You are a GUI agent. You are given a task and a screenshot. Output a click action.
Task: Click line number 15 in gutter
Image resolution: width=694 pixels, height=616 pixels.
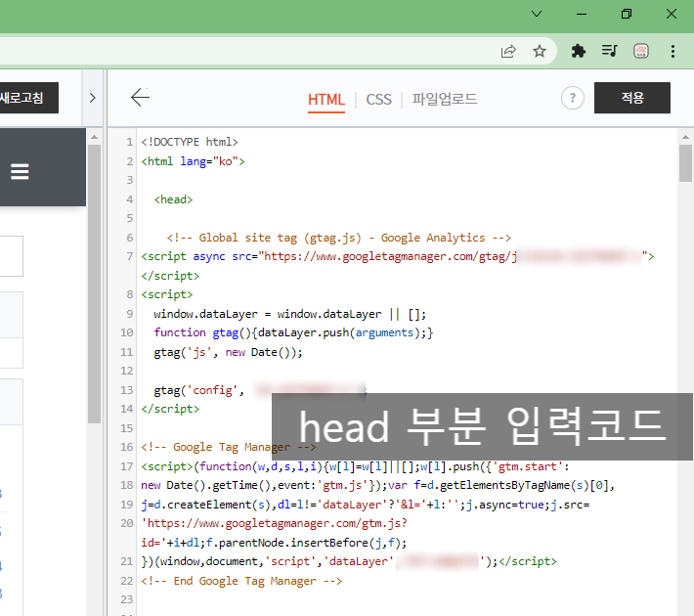[127, 428]
